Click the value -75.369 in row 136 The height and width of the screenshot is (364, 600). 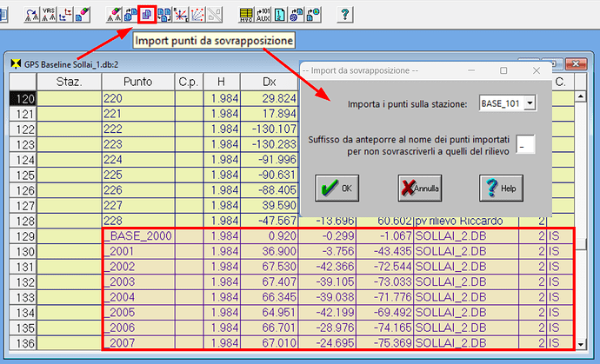pyautogui.click(x=385, y=343)
